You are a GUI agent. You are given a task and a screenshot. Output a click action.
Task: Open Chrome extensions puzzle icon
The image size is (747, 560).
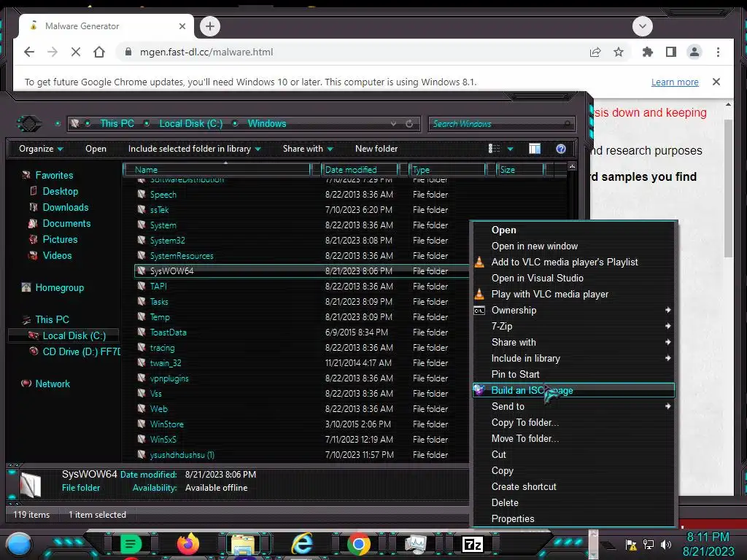pyautogui.click(x=648, y=52)
